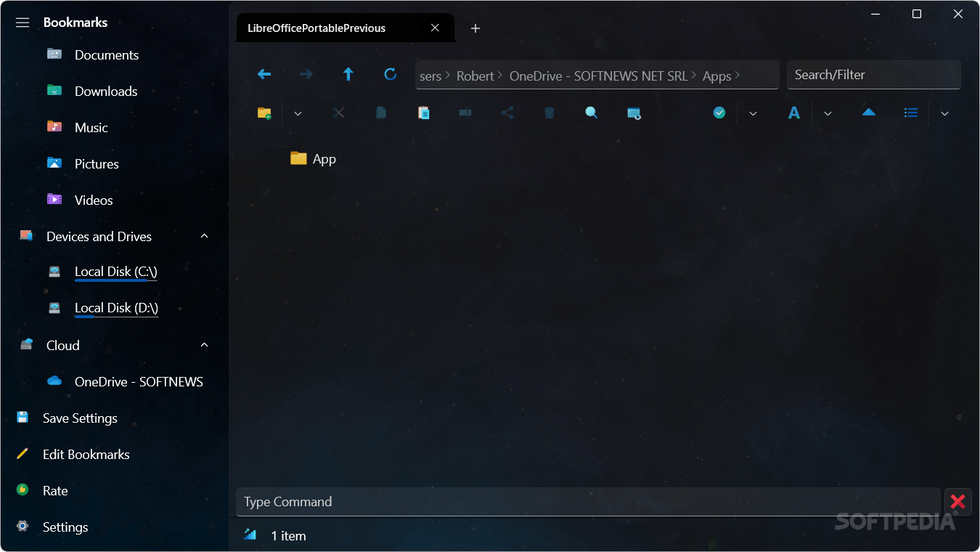Image resolution: width=980 pixels, height=552 pixels.
Task: Click the preview window icon
Action: [x=634, y=113]
